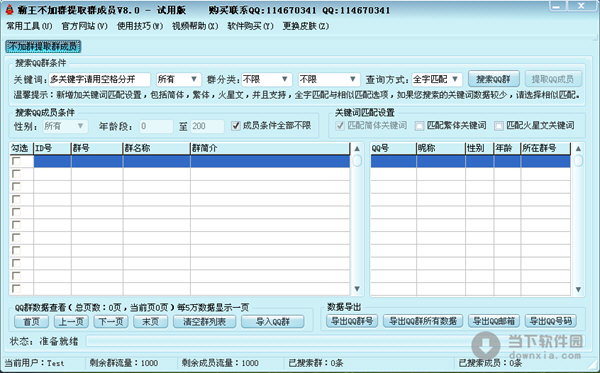Click the minimum age field showing 0
The height and width of the screenshot is (373, 600).
(156, 126)
